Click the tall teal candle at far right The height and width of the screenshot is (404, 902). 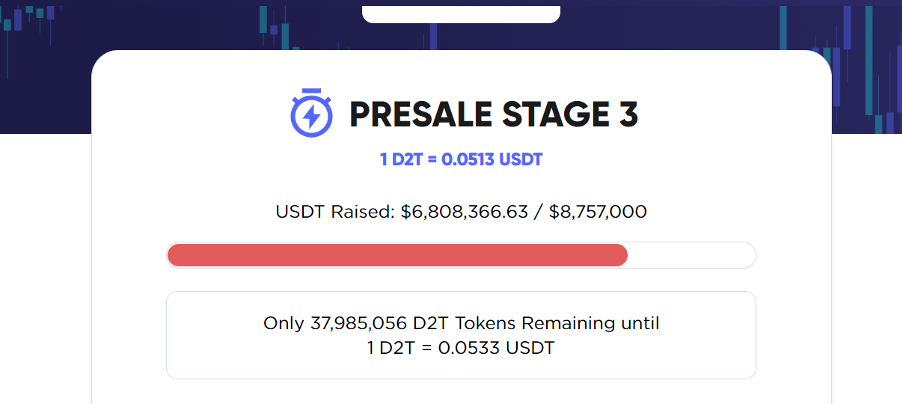click(869, 60)
